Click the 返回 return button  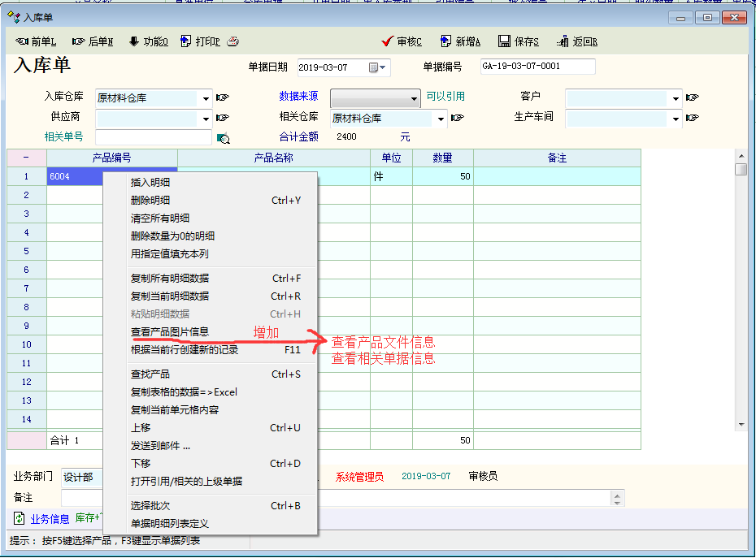[577, 42]
